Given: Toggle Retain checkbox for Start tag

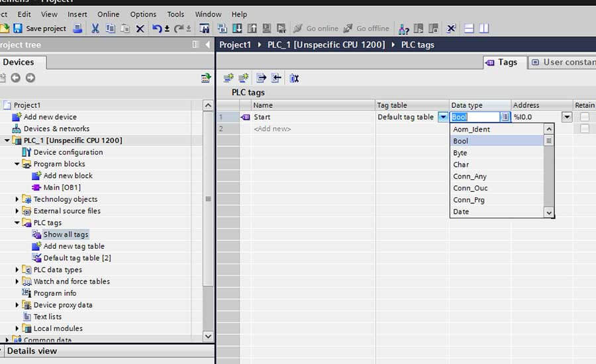Looking at the screenshot, I should [x=585, y=117].
